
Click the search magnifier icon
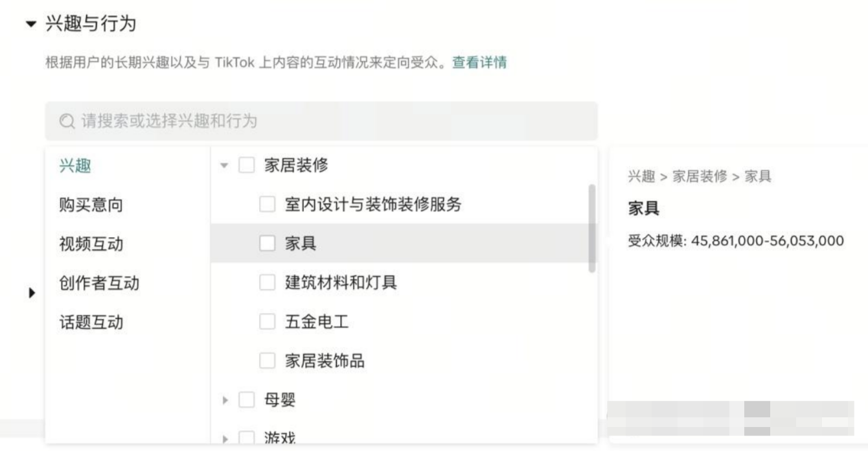click(65, 121)
